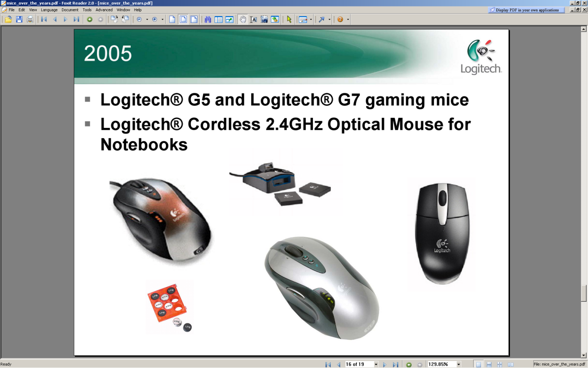Viewport: 588px width, 368px height.
Task: Select the yellow arrow annotation selection tool
Action: coord(289,19)
